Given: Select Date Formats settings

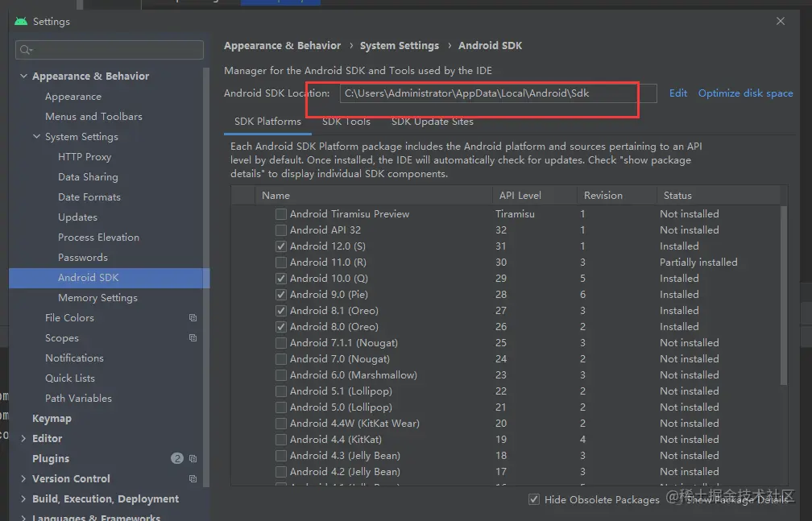Looking at the screenshot, I should tap(89, 197).
